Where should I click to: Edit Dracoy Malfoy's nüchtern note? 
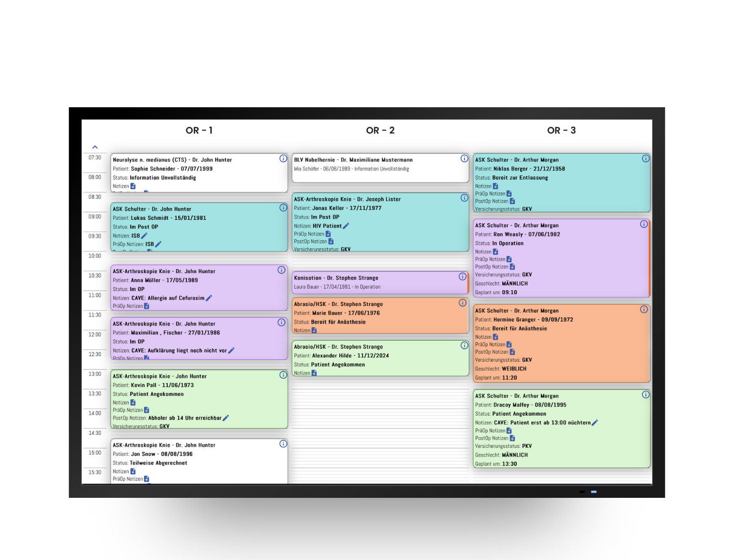595,423
